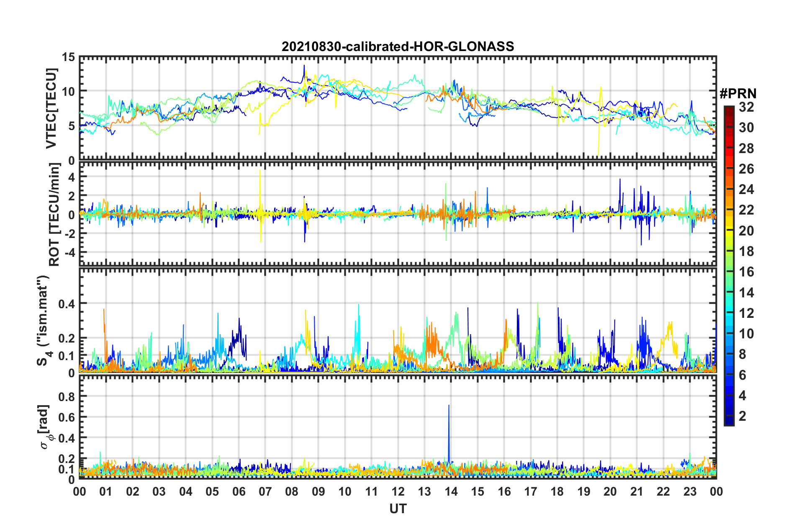Select the VTEC[TECU] y-axis label
This screenshot has height=532, width=796.
click(x=51, y=108)
